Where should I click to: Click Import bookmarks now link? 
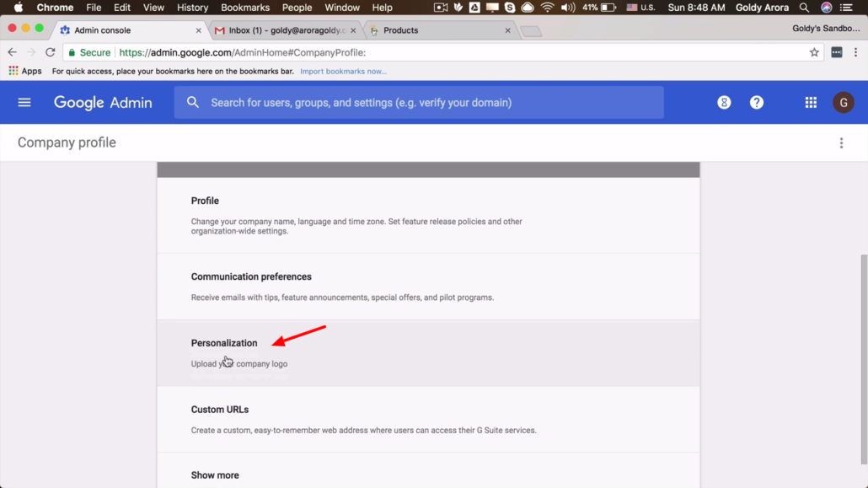coord(343,72)
